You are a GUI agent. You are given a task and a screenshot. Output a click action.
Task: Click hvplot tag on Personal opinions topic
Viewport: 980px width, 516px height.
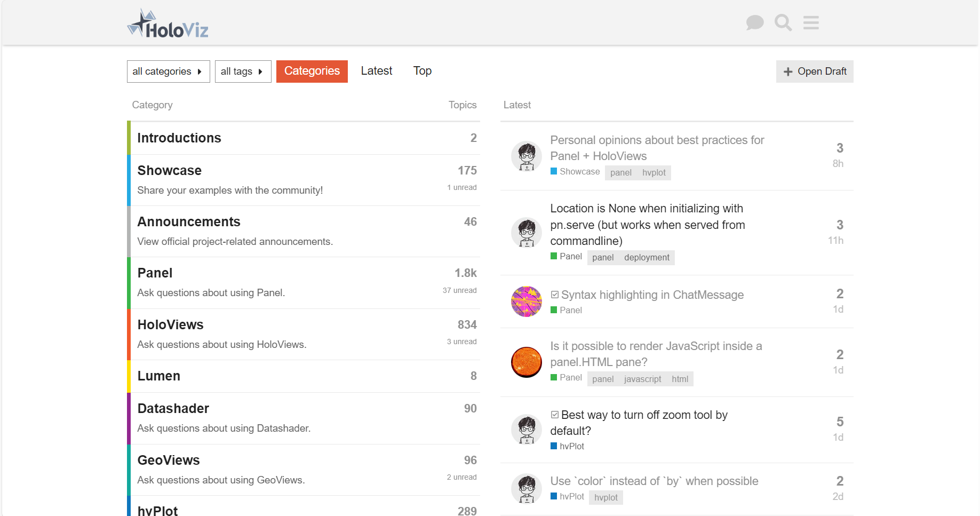(654, 172)
